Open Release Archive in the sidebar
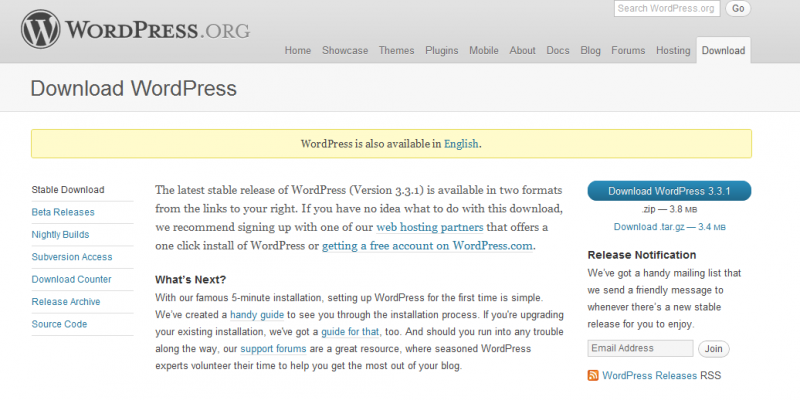Image resolution: width=800 pixels, height=400 pixels. tap(66, 302)
